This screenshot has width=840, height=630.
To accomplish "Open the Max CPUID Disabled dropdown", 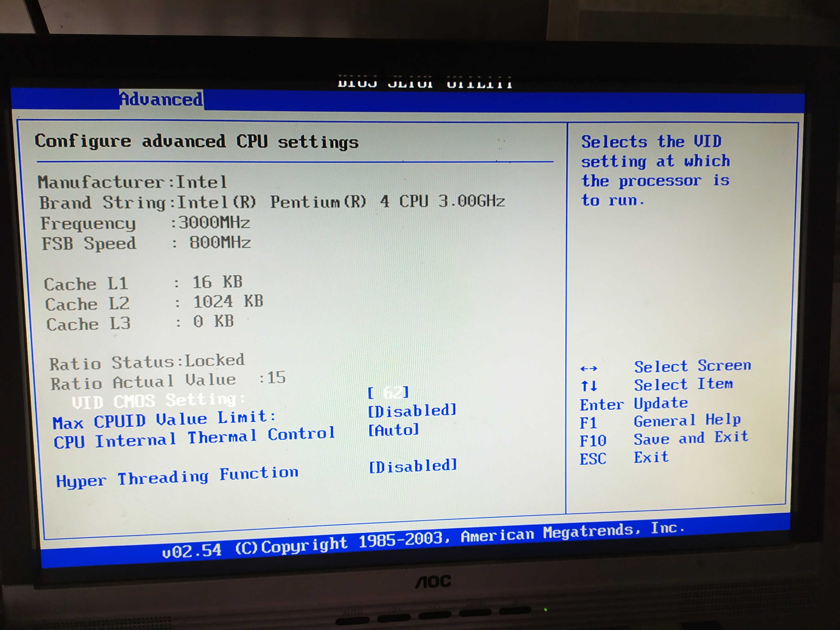I will [x=412, y=411].
